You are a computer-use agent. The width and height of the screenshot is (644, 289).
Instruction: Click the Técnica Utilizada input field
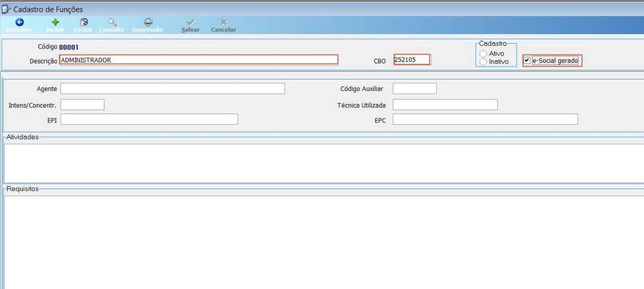click(445, 104)
